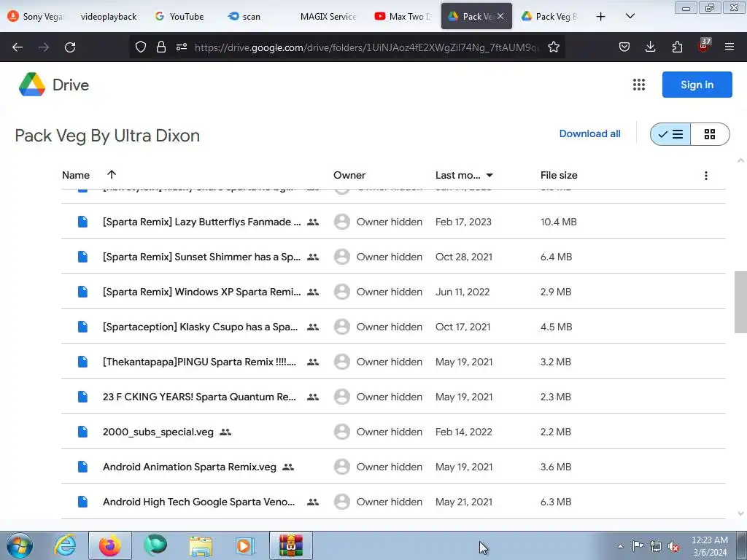The width and height of the screenshot is (747, 560).
Task: Click the site security padlock icon
Action: click(161, 47)
